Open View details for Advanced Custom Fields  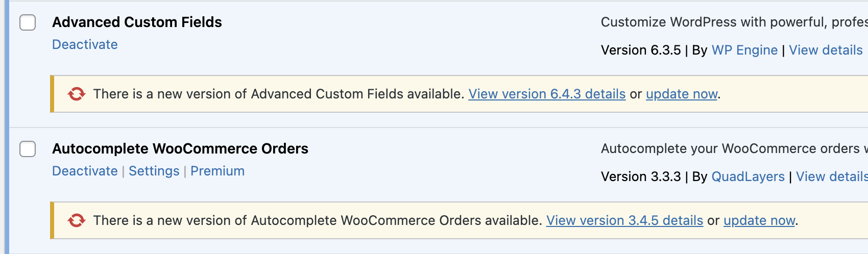click(x=826, y=50)
